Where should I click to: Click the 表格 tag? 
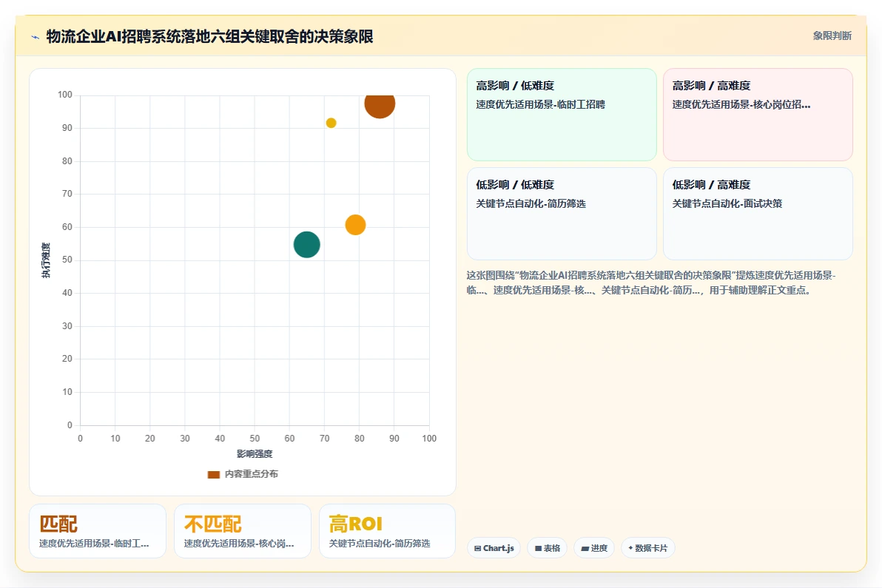click(548, 548)
